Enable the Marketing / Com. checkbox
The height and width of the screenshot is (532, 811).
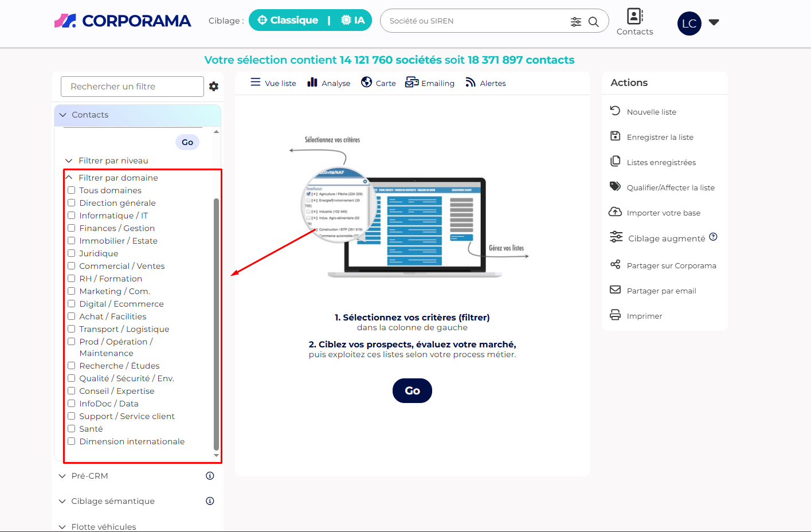pos(72,291)
